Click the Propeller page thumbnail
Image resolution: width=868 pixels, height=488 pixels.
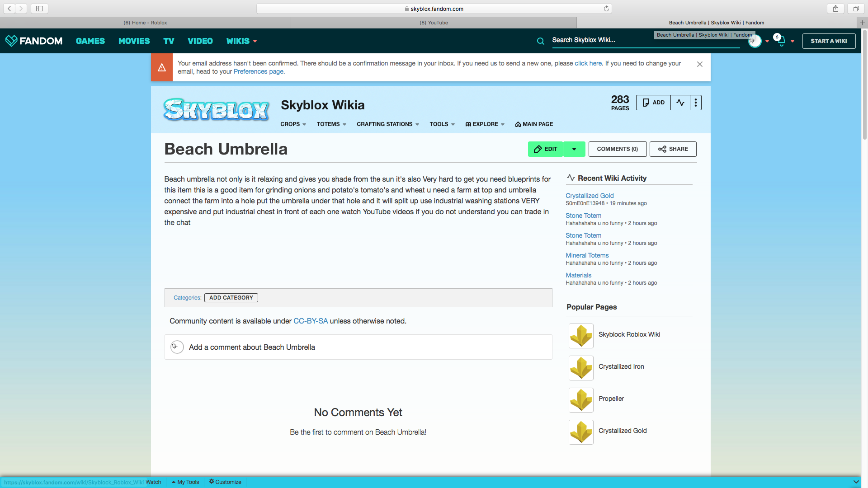pyautogui.click(x=581, y=400)
